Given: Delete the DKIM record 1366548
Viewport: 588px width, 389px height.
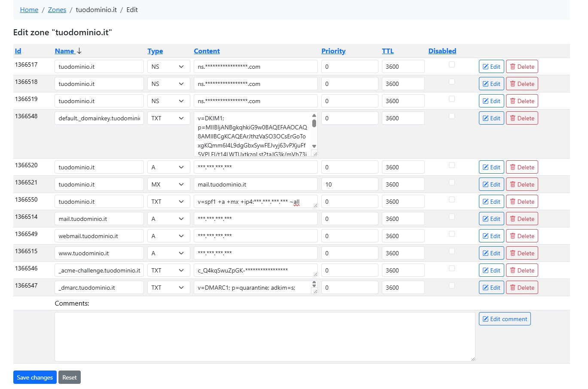Looking at the screenshot, I should coord(522,118).
